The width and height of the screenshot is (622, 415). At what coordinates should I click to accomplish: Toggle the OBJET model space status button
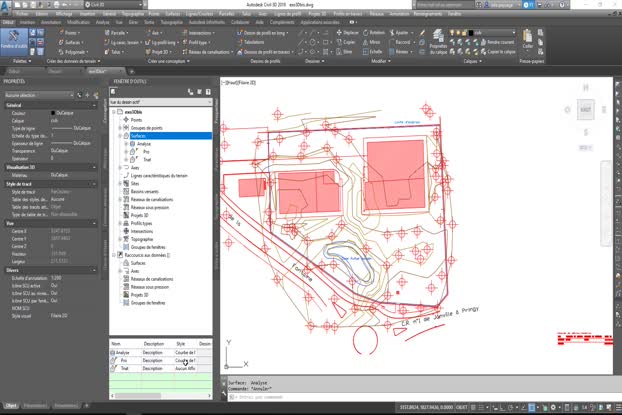(462, 407)
